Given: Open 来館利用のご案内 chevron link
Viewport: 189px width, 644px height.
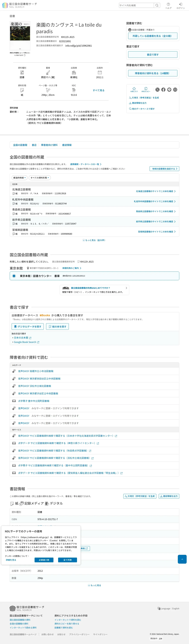Looking at the screenshot, I should [72, 268].
